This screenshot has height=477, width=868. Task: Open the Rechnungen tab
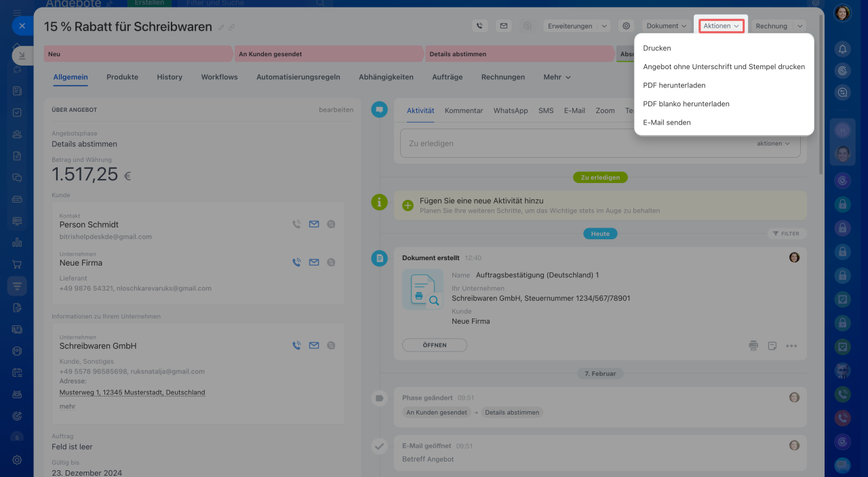pos(503,77)
